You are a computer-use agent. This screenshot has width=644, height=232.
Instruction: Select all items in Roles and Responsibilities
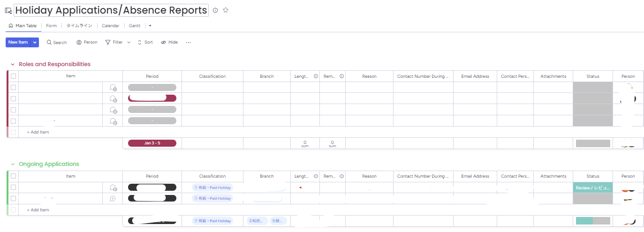(x=14, y=76)
